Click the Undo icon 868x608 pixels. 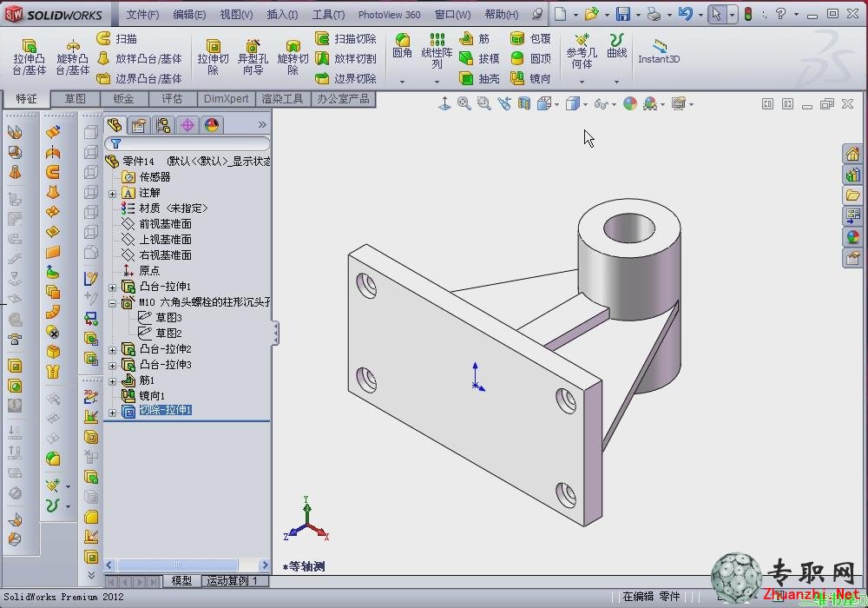point(686,14)
